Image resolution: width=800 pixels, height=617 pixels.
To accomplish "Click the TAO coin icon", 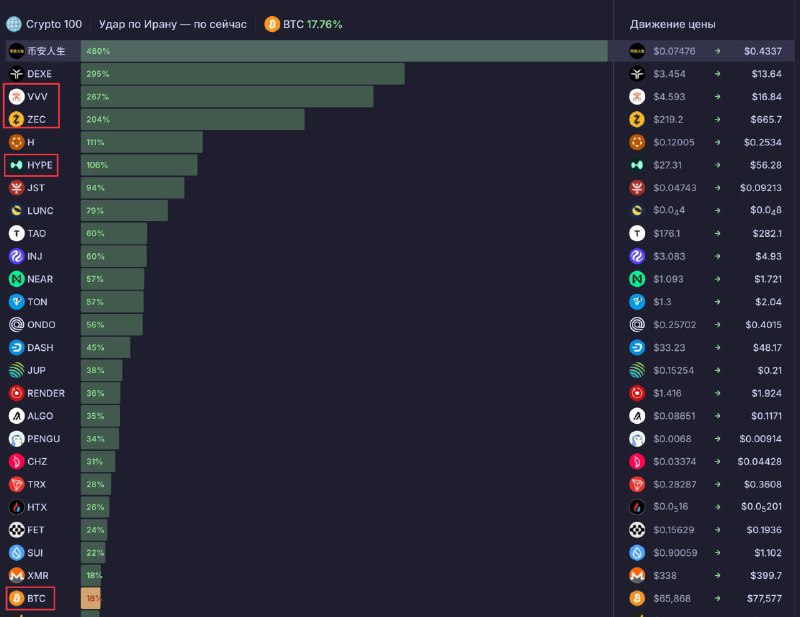I will [x=16, y=233].
